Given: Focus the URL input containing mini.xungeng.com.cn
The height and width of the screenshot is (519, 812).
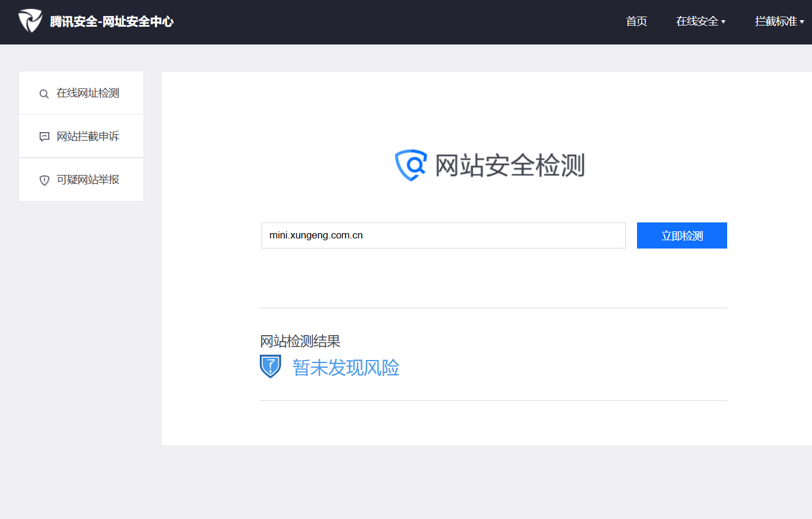Looking at the screenshot, I should pyautogui.click(x=444, y=235).
